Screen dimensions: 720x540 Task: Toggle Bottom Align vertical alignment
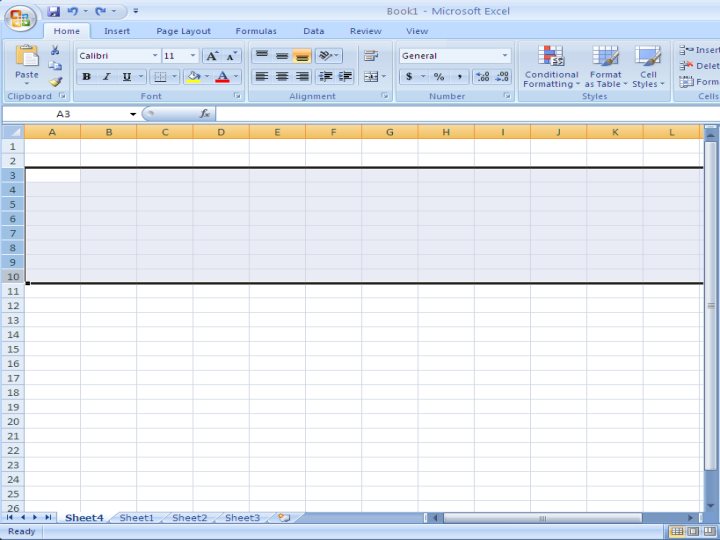point(302,56)
